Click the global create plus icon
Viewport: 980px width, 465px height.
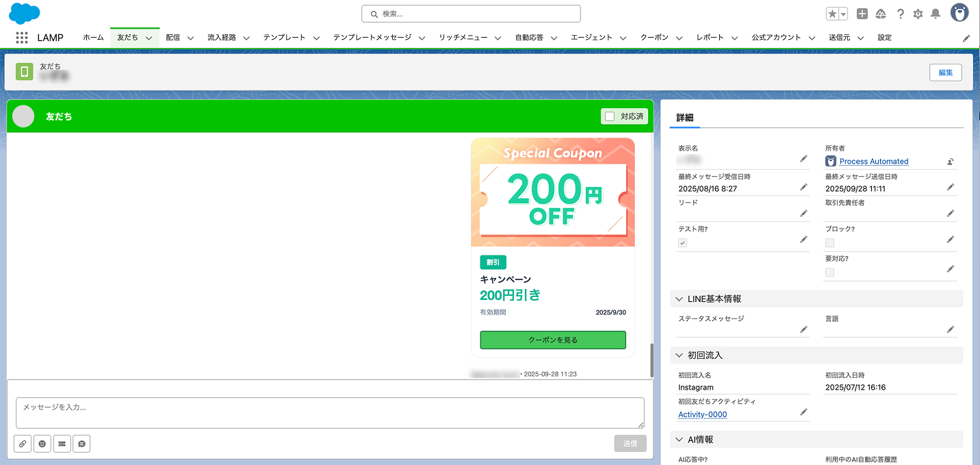pyautogui.click(x=862, y=14)
